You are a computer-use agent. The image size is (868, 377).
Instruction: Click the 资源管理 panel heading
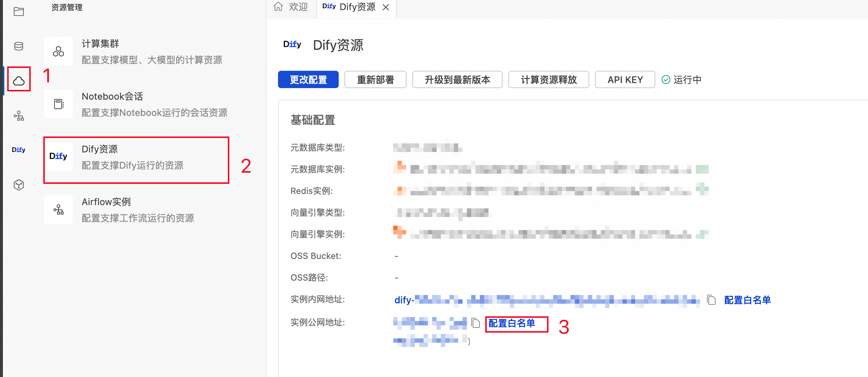click(67, 8)
